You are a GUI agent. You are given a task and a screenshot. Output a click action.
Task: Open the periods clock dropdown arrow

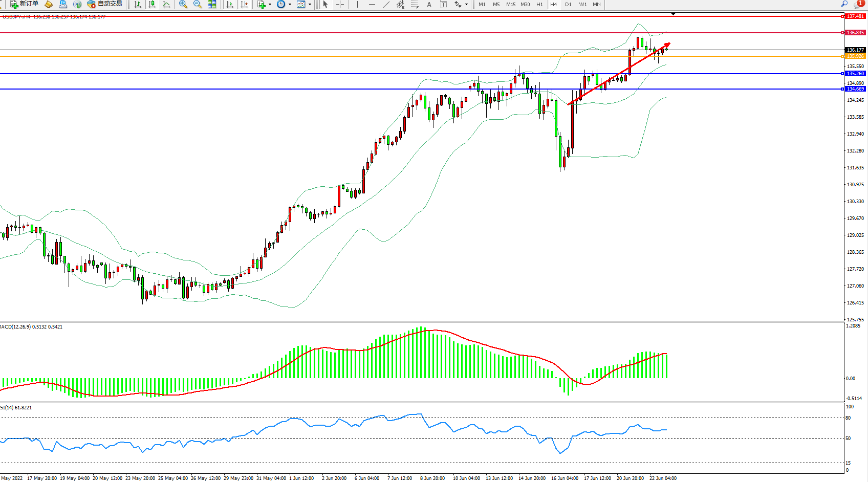coord(290,4)
